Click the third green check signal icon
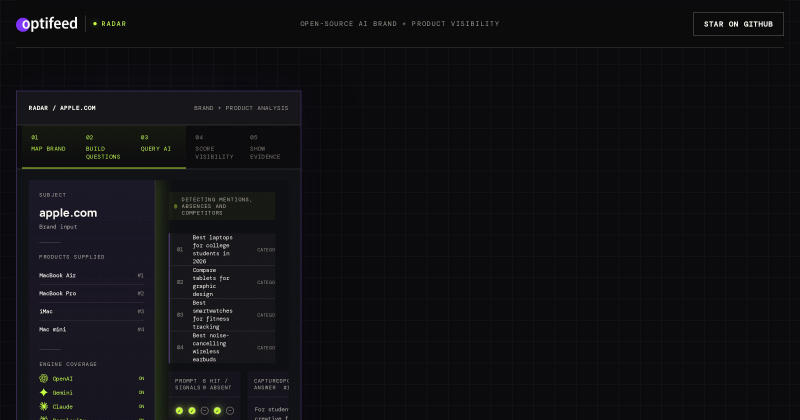Image resolution: width=800 pixels, height=420 pixels. 217,410
